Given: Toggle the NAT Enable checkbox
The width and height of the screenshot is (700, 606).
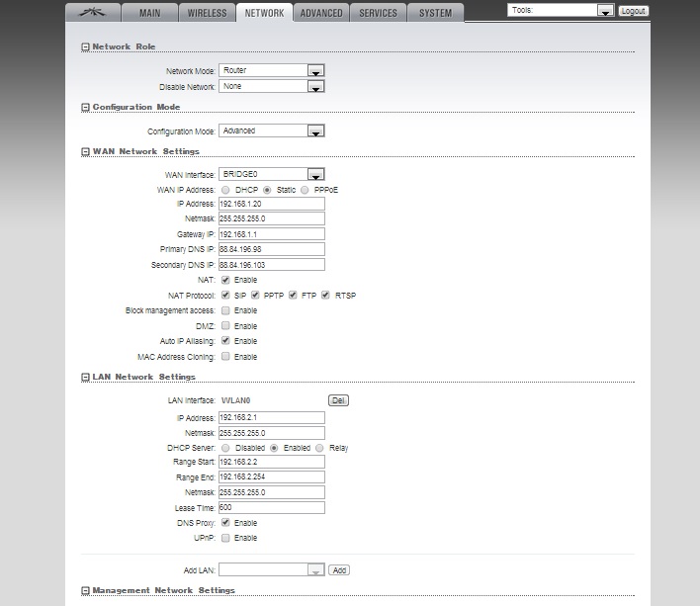Looking at the screenshot, I should coord(225,280).
